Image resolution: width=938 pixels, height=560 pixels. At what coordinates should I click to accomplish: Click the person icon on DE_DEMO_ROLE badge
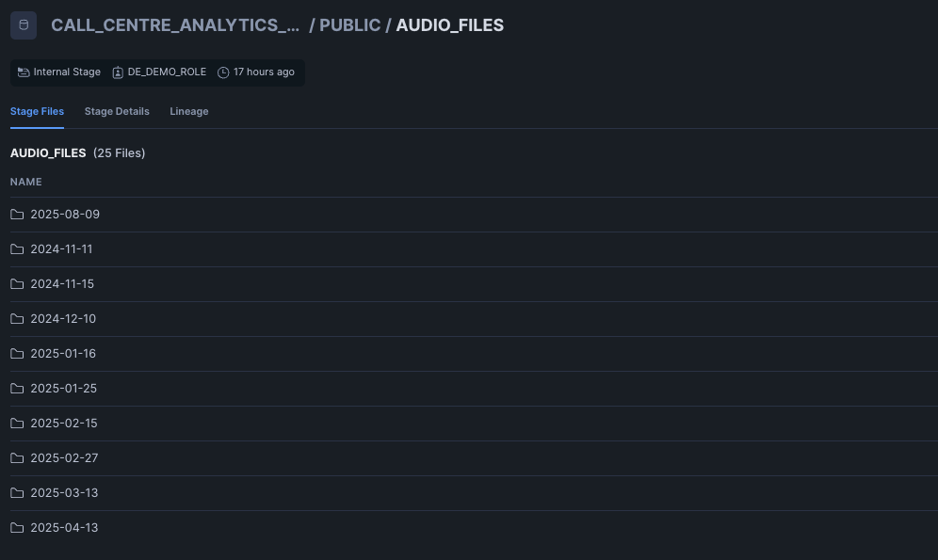coord(118,72)
